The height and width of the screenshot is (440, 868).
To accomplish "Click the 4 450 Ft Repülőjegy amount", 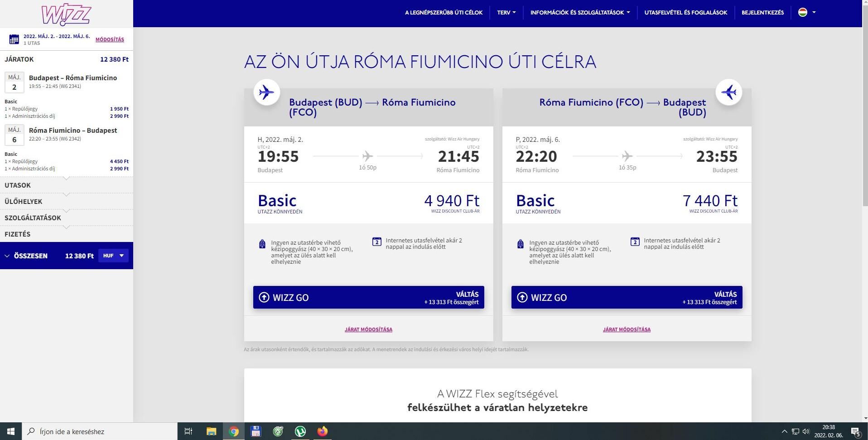I will (x=119, y=161).
